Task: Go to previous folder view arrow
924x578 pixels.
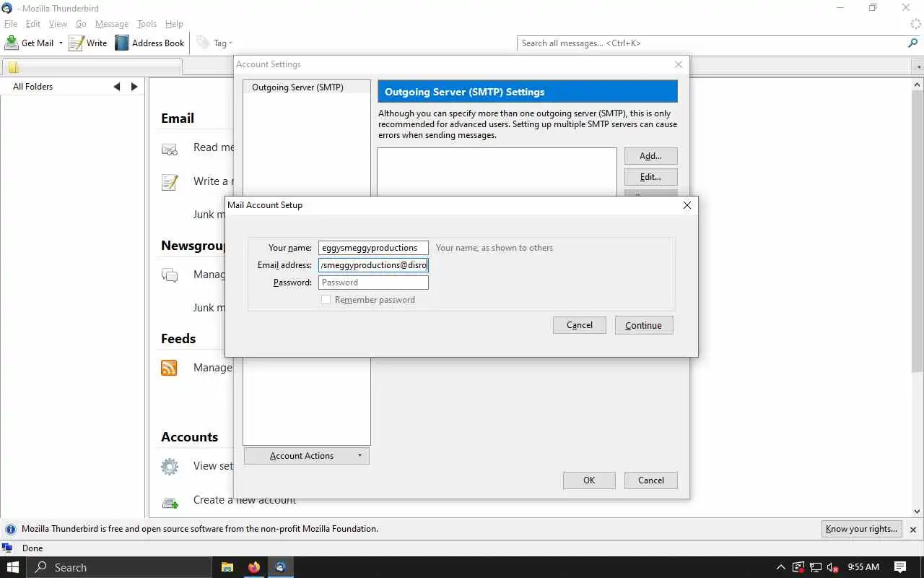Action: 117,87
